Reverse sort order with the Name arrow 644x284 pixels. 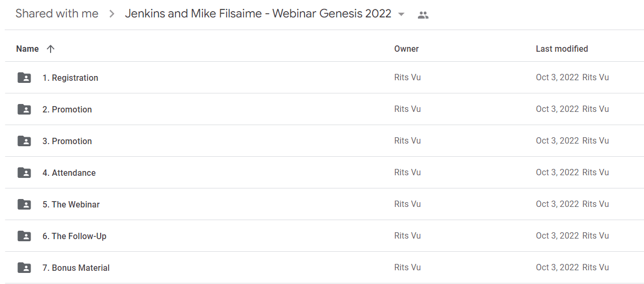click(x=51, y=49)
